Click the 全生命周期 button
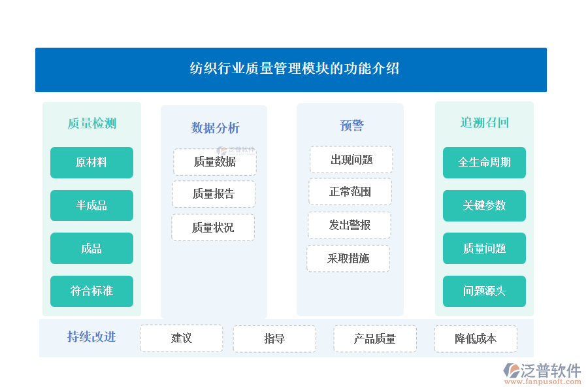 click(x=484, y=163)
